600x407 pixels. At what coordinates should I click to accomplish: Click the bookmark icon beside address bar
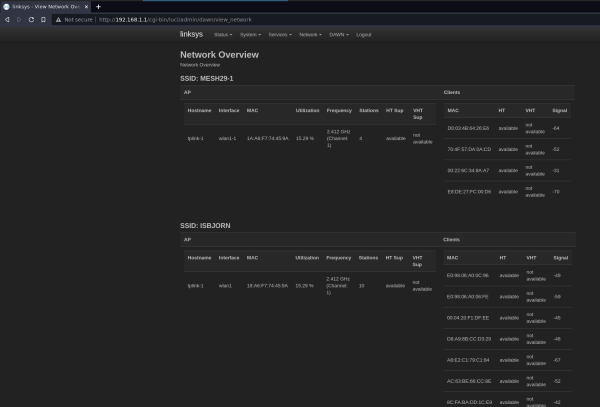coord(43,19)
